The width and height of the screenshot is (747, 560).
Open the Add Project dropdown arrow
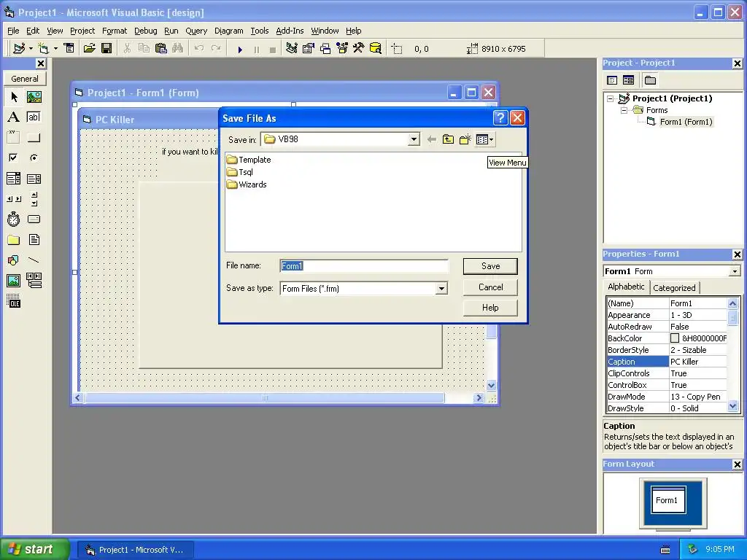tap(31, 48)
